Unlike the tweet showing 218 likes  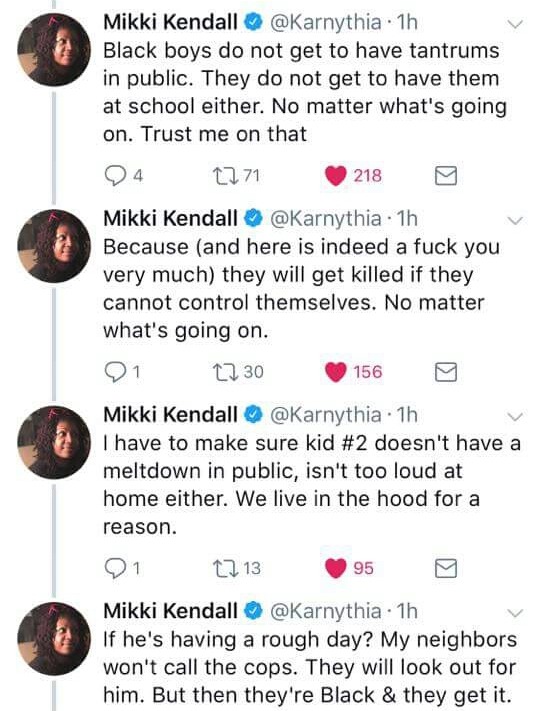(336, 176)
